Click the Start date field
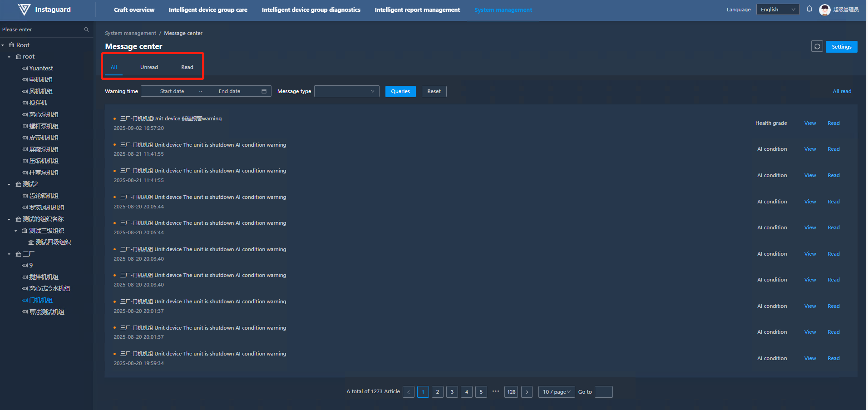868x410 pixels. (x=172, y=91)
